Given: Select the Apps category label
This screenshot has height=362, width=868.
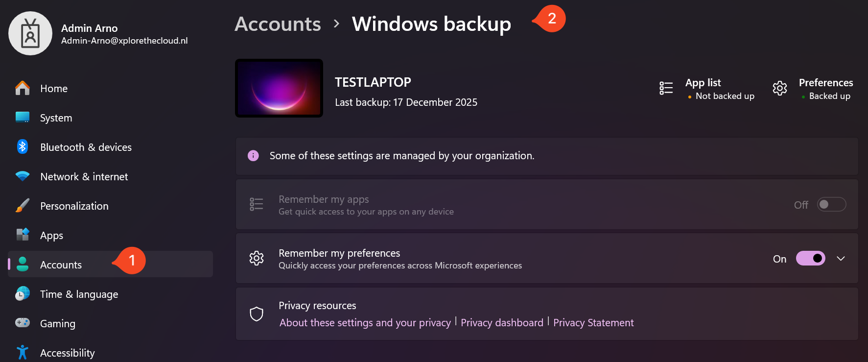Looking at the screenshot, I should tap(52, 236).
